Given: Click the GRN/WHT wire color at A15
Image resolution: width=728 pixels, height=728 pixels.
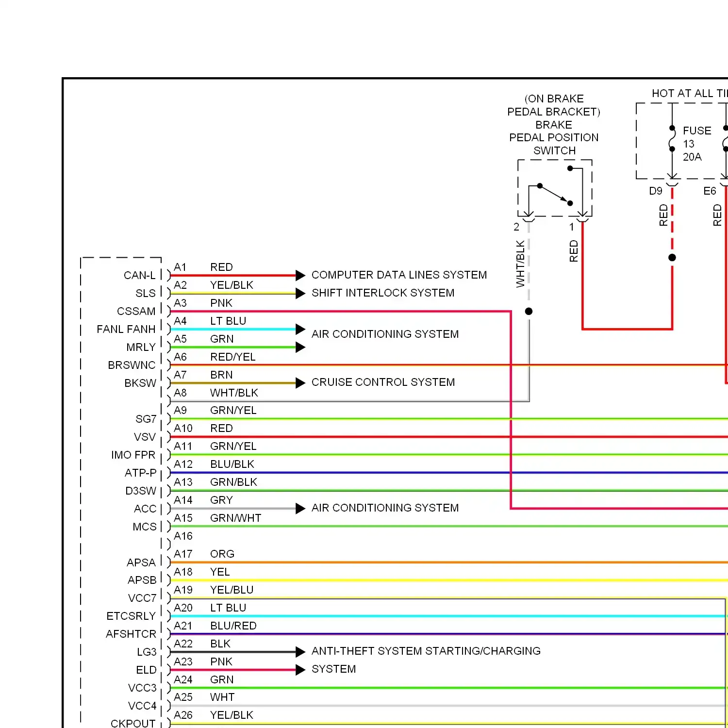Looking at the screenshot, I should 235,518.
